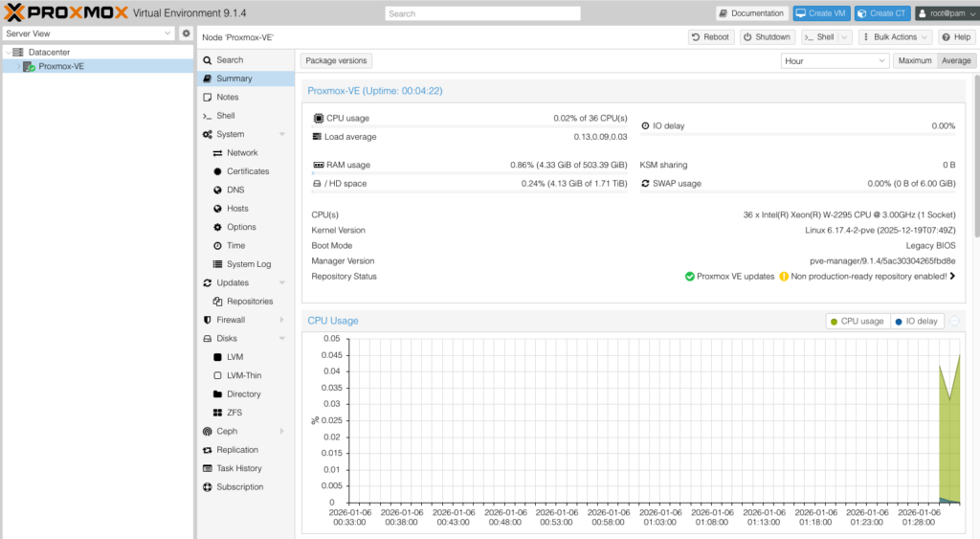Click the Datacenter icon in resource tree
Screen dimensions: 980x539
(x=18, y=52)
